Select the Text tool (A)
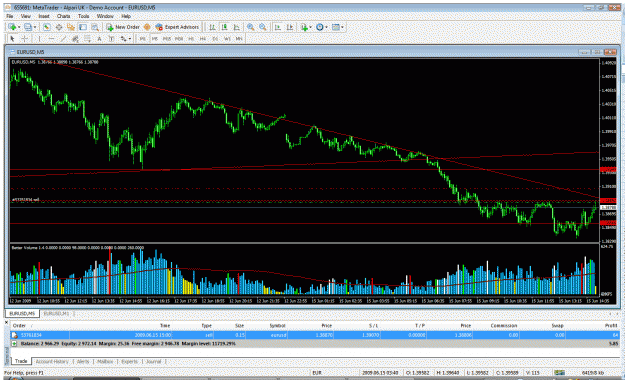Viewport: 625px width, 380px height. [x=99, y=39]
